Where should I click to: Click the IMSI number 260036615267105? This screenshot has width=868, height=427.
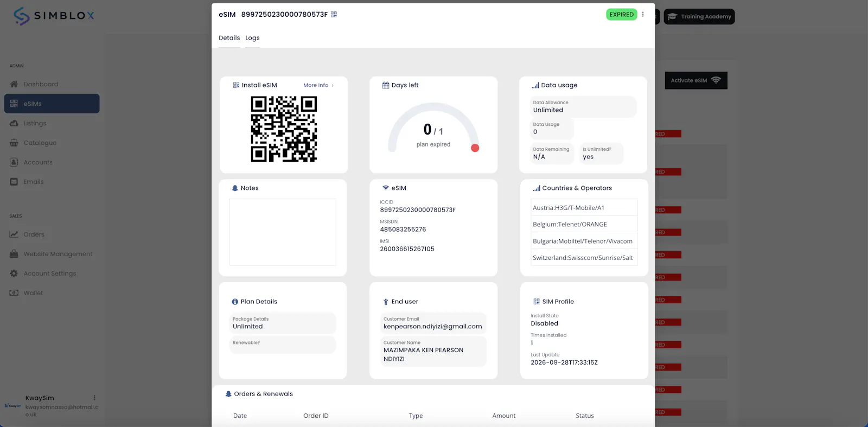[407, 249]
